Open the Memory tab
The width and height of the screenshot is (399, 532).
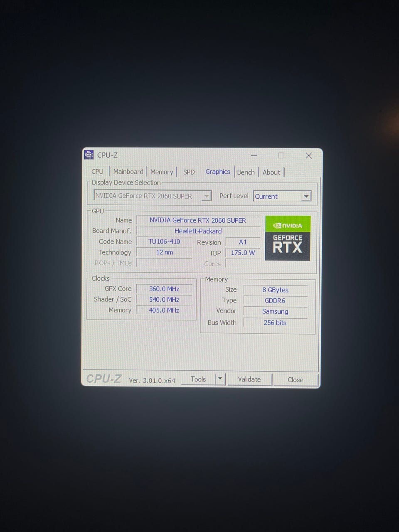[162, 172]
